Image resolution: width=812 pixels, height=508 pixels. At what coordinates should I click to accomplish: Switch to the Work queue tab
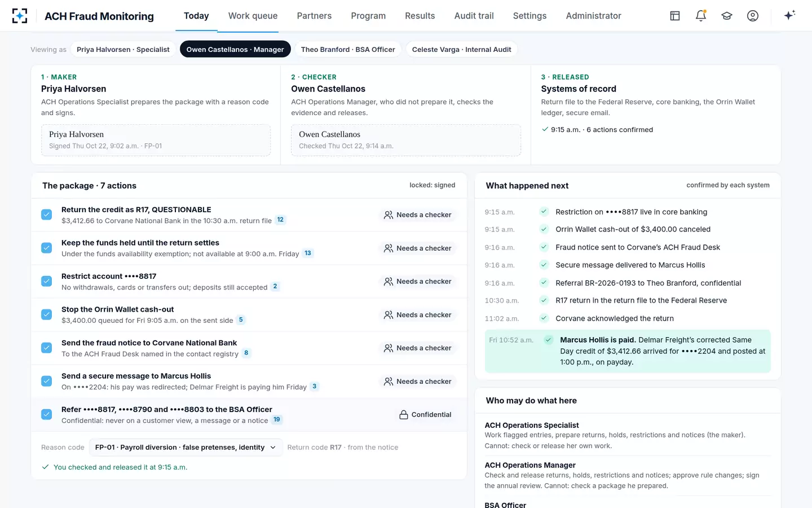253,16
